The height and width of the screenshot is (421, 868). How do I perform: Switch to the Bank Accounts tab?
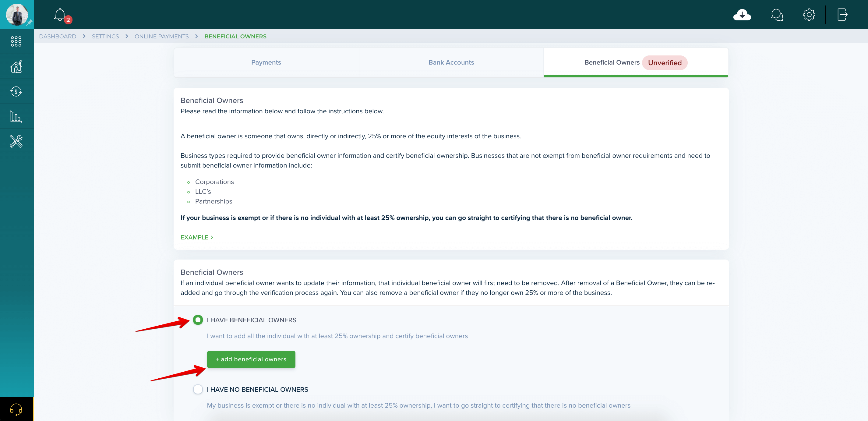click(451, 62)
